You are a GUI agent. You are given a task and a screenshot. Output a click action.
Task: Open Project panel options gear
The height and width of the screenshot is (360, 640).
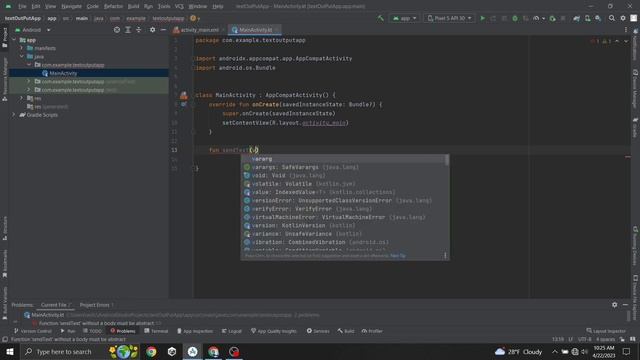click(x=152, y=30)
